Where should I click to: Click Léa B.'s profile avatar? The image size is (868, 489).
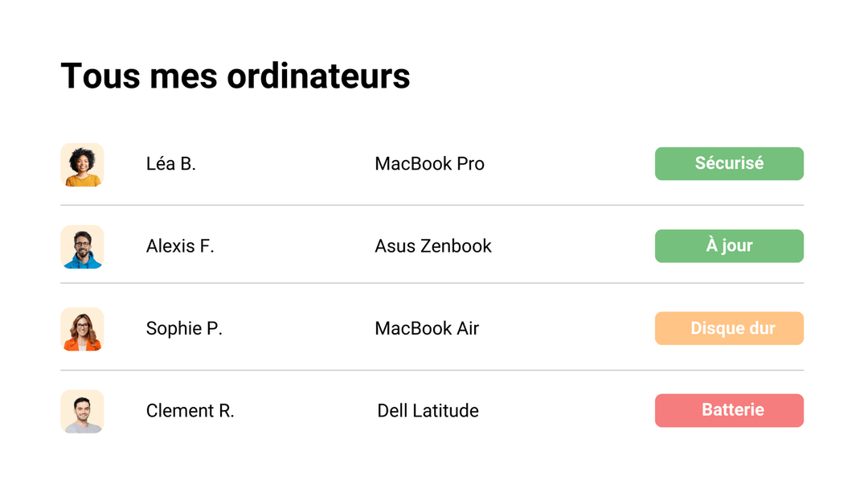81,164
